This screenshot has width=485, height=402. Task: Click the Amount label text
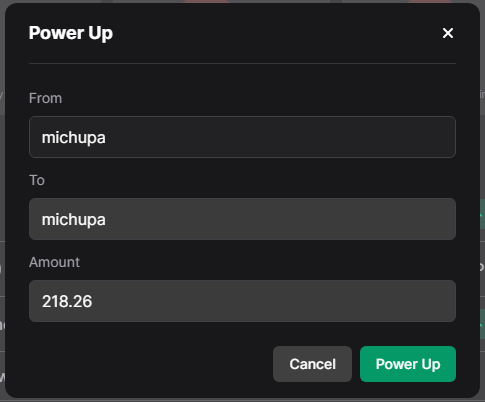(x=54, y=262)
